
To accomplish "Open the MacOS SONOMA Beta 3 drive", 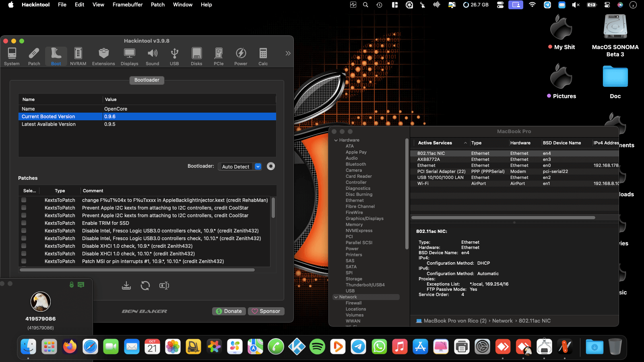I will (615, 36).
